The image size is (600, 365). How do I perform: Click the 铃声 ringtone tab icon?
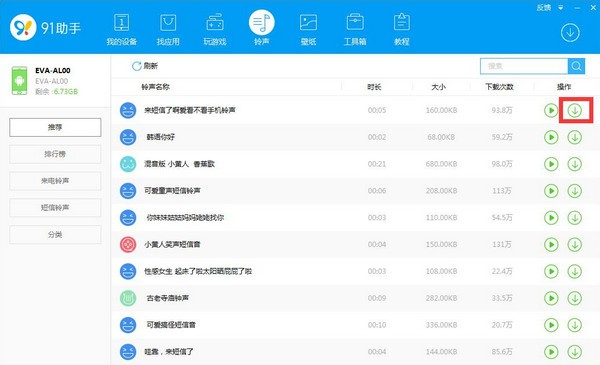coord(262,23)
